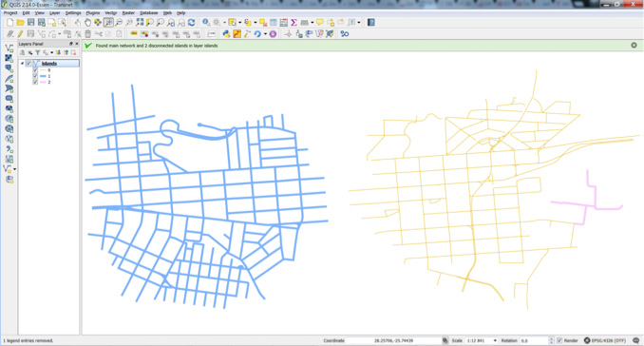Toggle visibility of the islands layer
The width and height of the screenshot is (644, 346).
pos(28,64)
